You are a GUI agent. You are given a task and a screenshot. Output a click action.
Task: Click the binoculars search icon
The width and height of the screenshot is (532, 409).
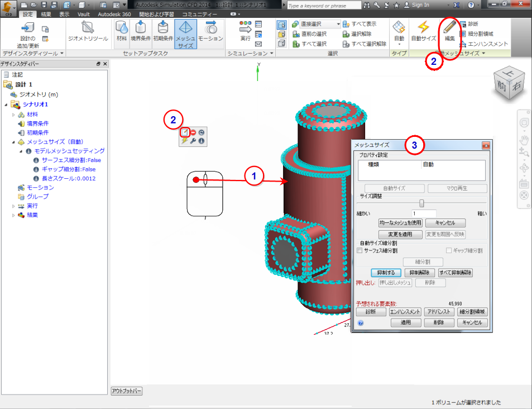367,5
